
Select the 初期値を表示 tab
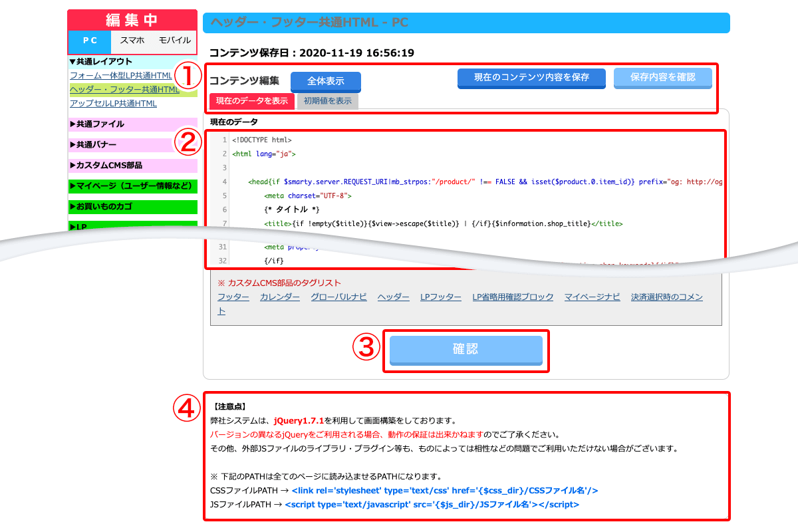(x=328, y=101)
